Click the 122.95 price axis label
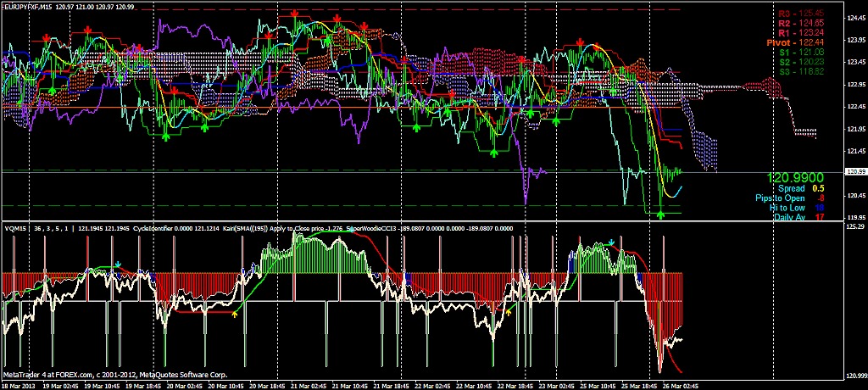 click(856, 85)
